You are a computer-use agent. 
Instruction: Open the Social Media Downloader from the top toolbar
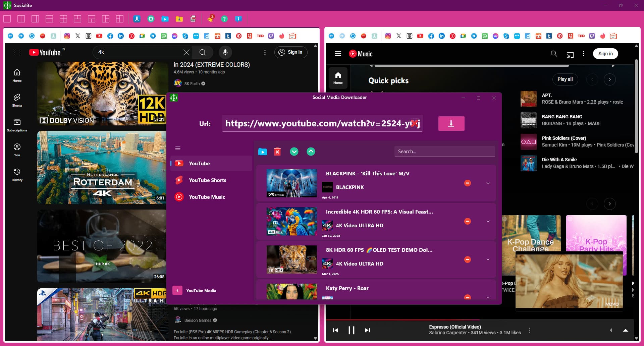pos(137,19)
